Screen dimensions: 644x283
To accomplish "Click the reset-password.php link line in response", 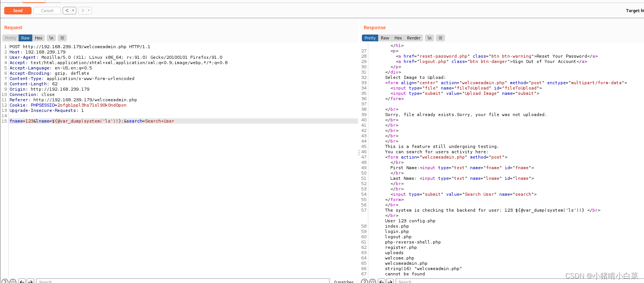I will 497,56.
